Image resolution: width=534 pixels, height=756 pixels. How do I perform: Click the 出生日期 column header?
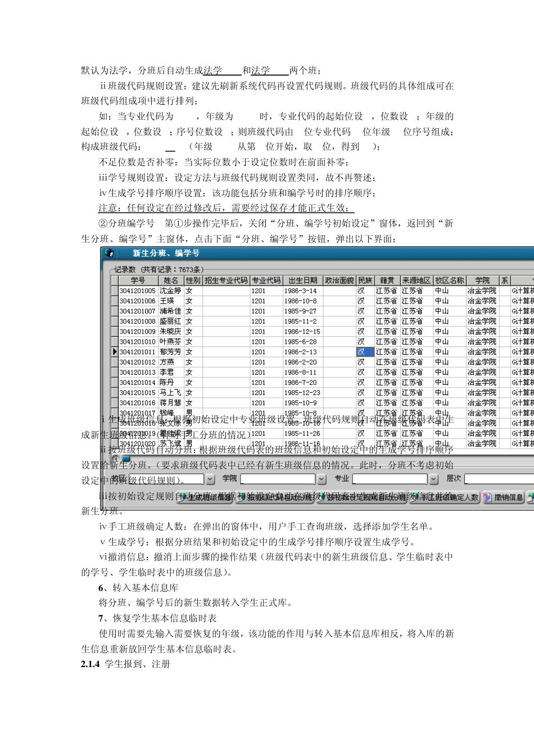(x=302, y=280)
